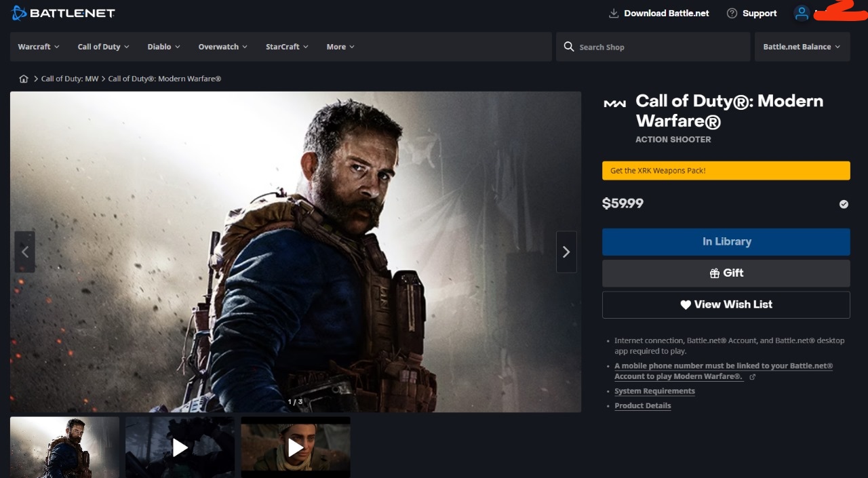
Task: Click the Gift button
Action: tap(726, 273)
